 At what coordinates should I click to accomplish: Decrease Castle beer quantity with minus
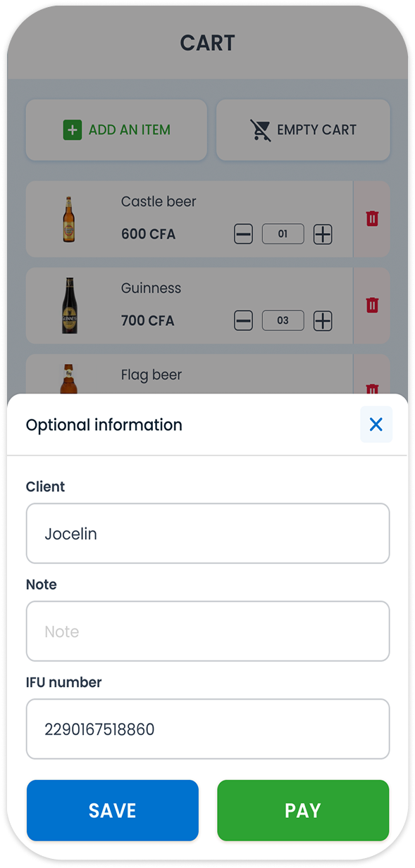pyautogui.click(x=243, y=234)
